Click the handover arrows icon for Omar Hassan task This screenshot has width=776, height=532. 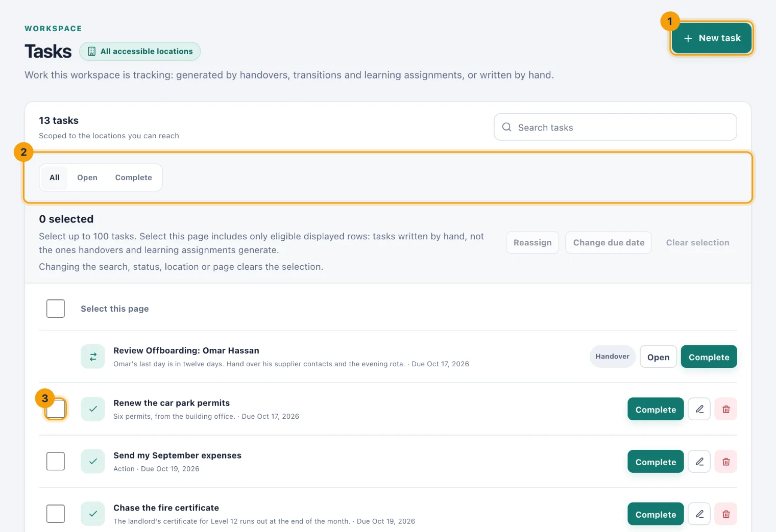point(93,357)
